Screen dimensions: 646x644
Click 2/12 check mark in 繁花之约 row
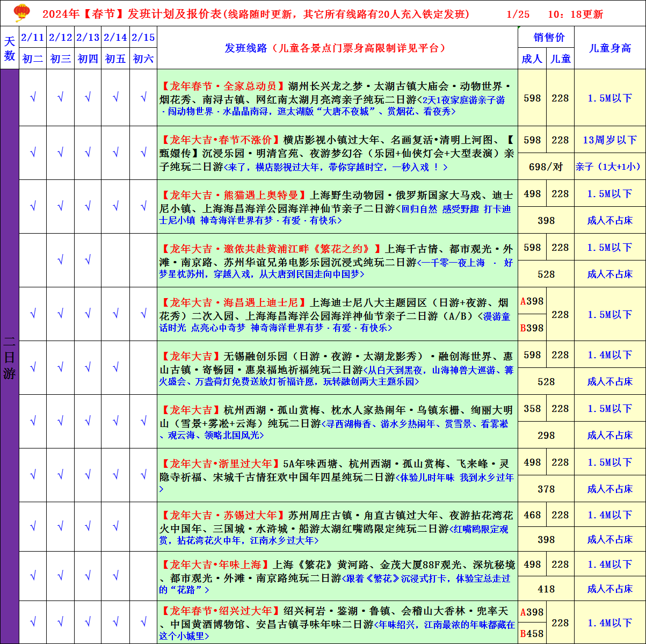pyautogui.click(x=60, y=261)
